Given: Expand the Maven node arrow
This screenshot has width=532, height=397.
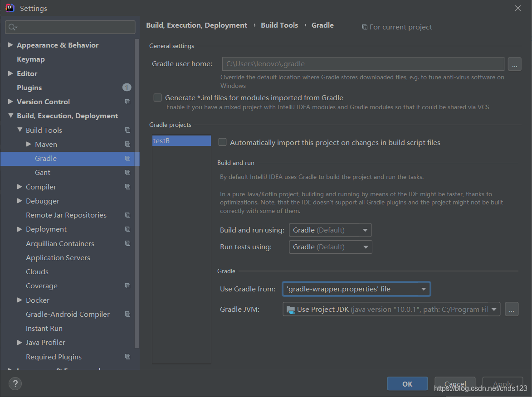Looking at the screenshot, I should 29,144.
